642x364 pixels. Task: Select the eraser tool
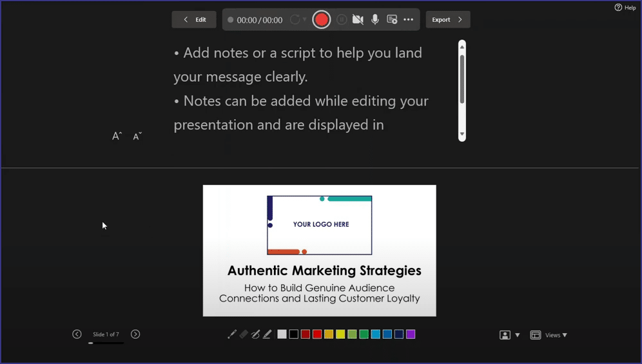244,334
